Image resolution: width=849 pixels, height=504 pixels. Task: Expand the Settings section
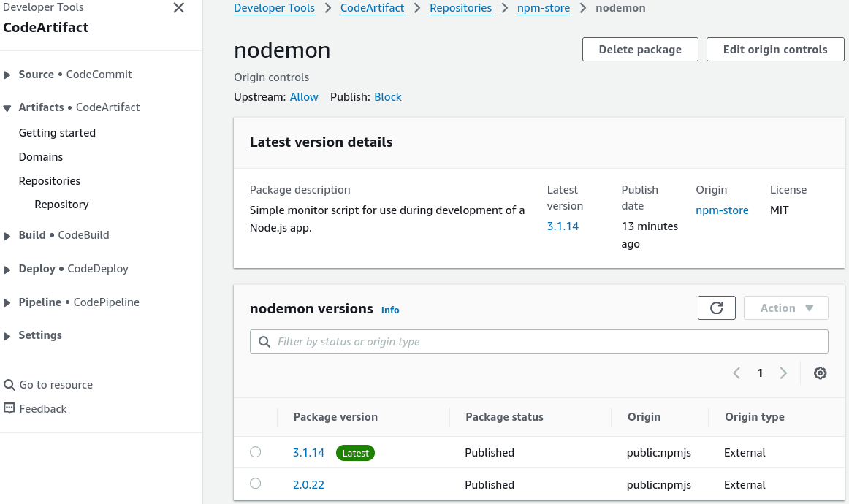tap(7, 336)
